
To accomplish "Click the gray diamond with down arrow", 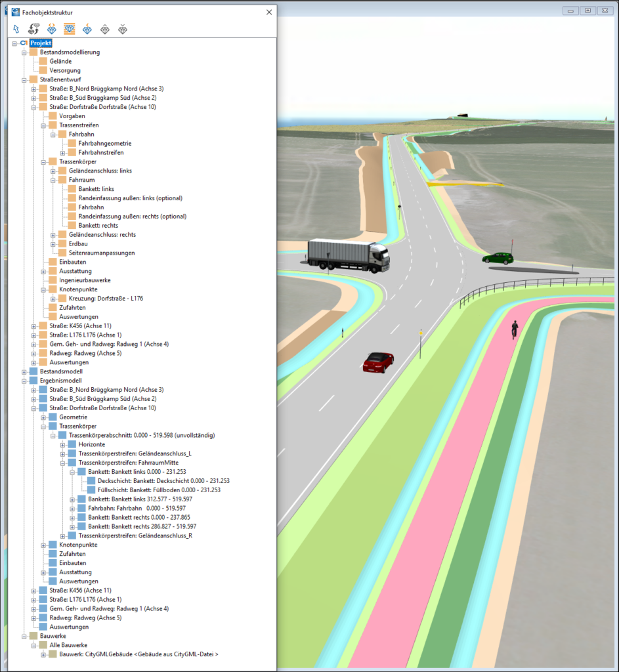I will [x=122, y=29].
